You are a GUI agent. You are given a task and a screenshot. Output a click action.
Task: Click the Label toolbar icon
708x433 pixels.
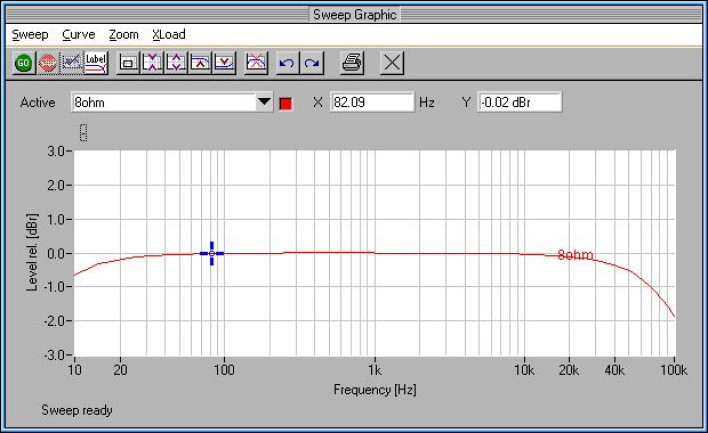tap(96, 63)
